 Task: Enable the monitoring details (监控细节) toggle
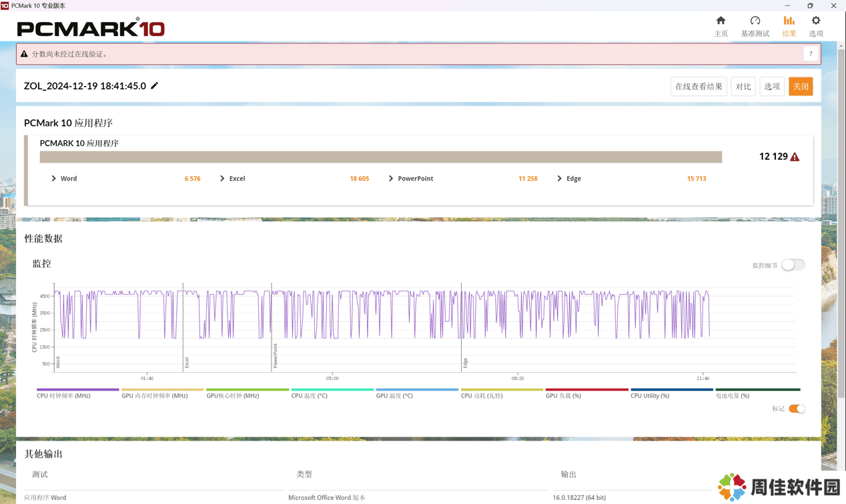pos(793,265)
